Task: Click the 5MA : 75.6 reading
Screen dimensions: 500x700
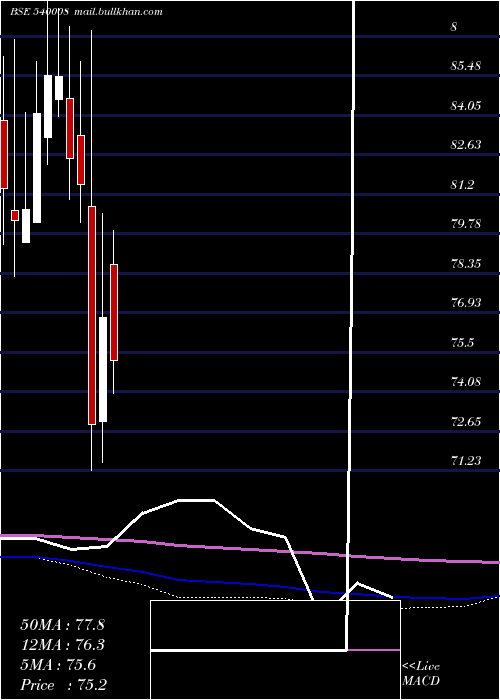Action: (x=58, y=665)
